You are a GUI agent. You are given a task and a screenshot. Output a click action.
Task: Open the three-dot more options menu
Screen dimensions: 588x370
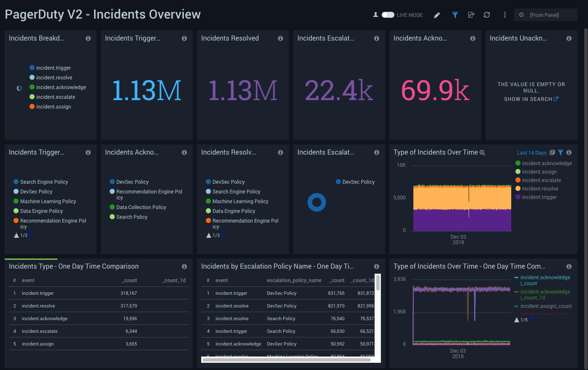click(504, 15)
